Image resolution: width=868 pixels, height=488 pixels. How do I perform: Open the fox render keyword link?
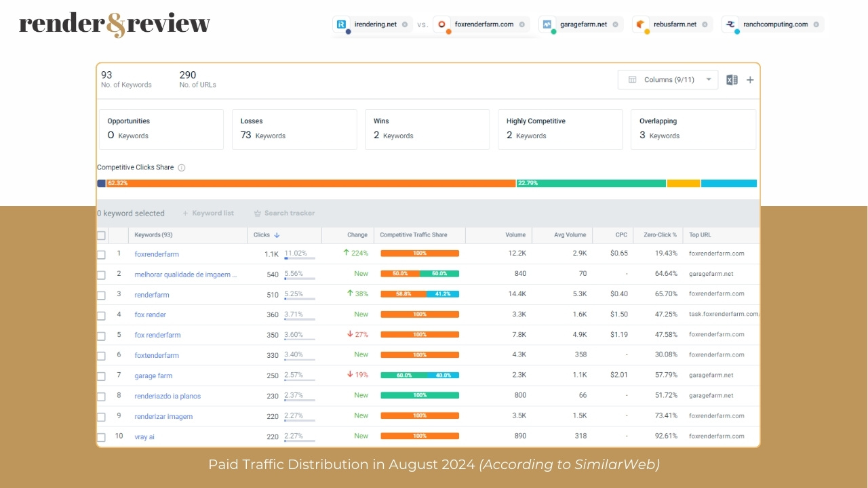pyautogui.click(x=150, y=314)
